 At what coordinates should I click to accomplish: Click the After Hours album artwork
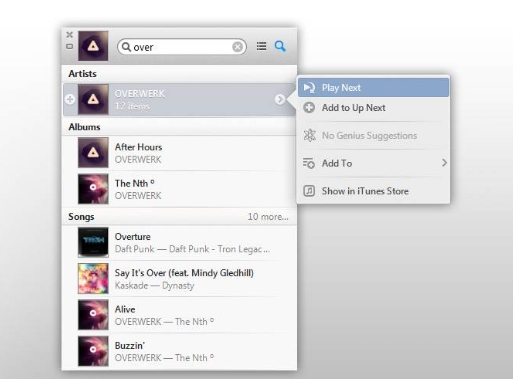click(93, 152)
